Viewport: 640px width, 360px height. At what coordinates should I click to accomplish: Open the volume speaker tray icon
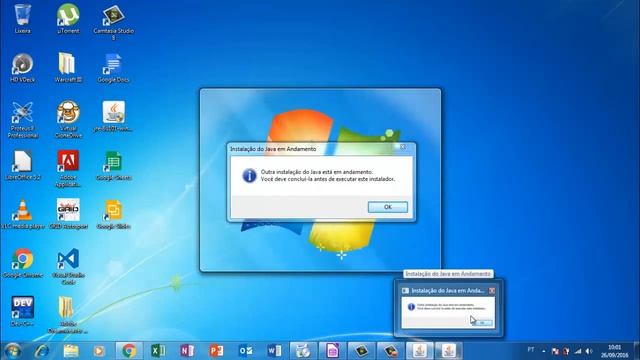(589, 351)
